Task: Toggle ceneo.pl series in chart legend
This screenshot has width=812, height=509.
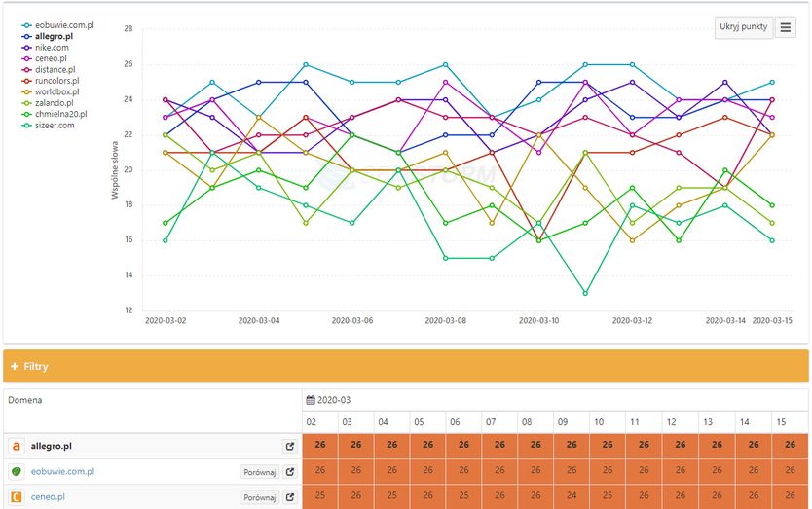Action: [x=44, y=58]
